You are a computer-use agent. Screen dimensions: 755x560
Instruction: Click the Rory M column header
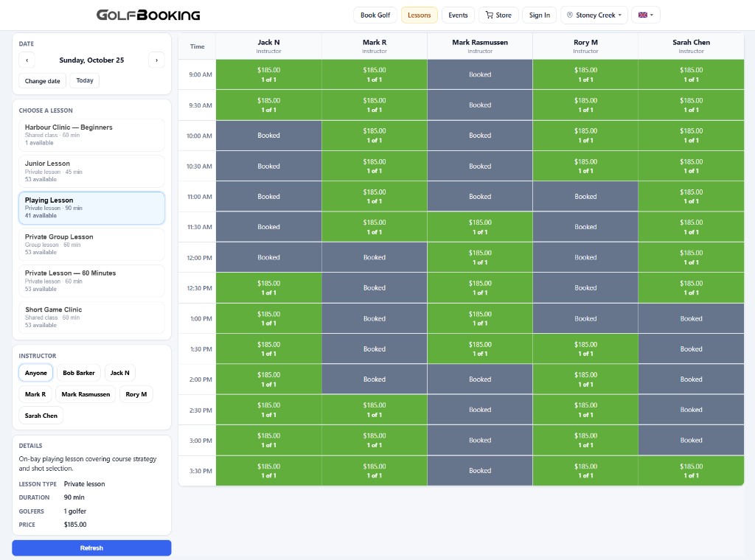[x=585, y=46]
